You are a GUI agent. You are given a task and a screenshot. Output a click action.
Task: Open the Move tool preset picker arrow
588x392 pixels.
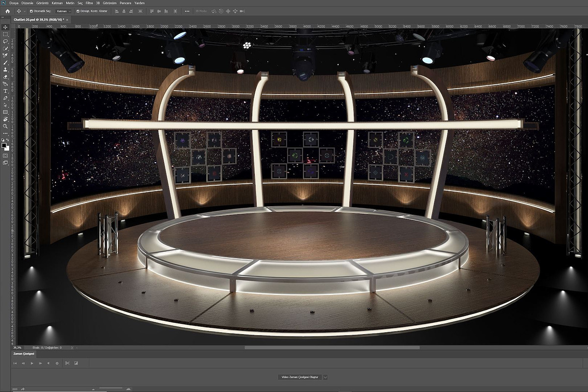point(24,11)
